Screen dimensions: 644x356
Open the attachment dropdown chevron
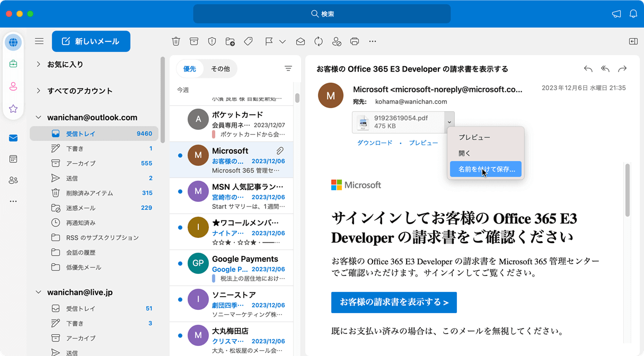coord(449,122)
